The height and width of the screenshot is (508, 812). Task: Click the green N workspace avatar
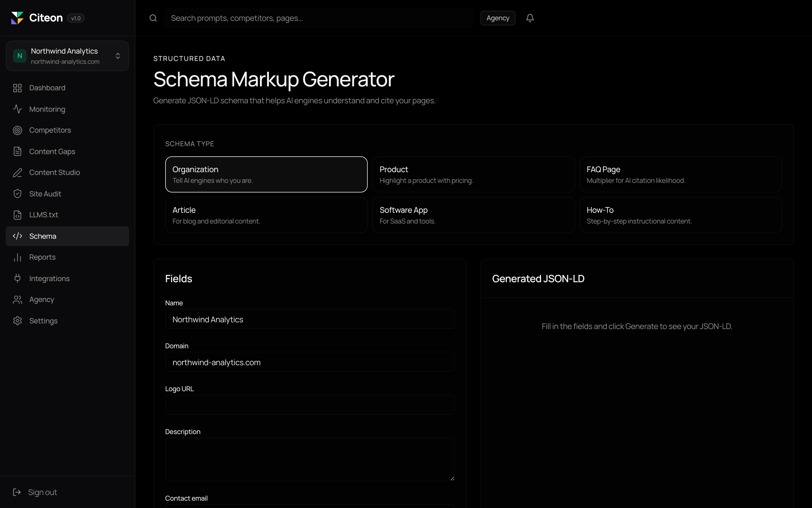point(19,56)
